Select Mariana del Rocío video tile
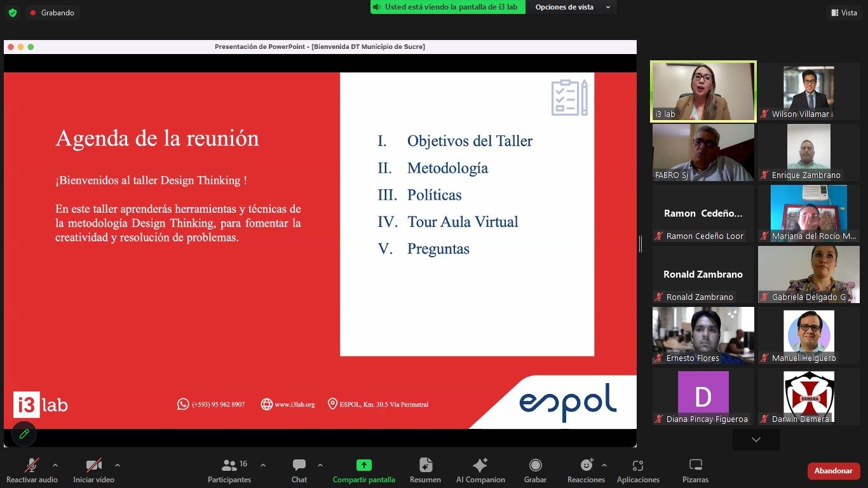The width and height of the screenshot is (868, 488). (809, 213)
